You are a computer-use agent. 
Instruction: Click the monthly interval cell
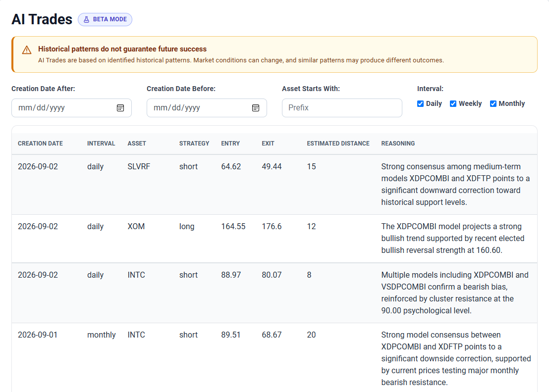[x=101, y=335]
